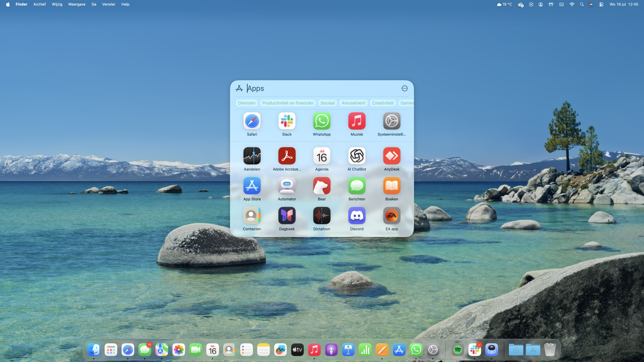The width and height of the screenshot is (644, 362).
Task: Open Safari from the Apps launcher
Action: pos(252,121)
